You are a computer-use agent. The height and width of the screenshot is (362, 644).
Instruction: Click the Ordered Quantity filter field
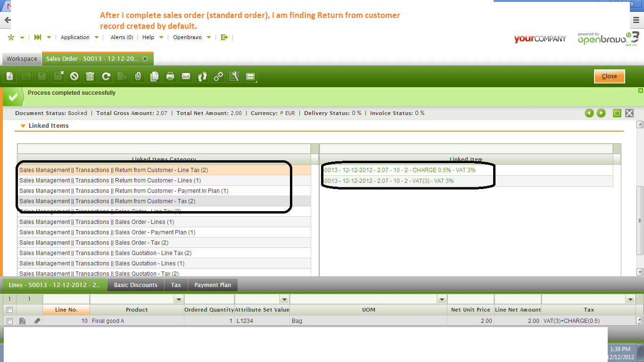click(209, 299)
